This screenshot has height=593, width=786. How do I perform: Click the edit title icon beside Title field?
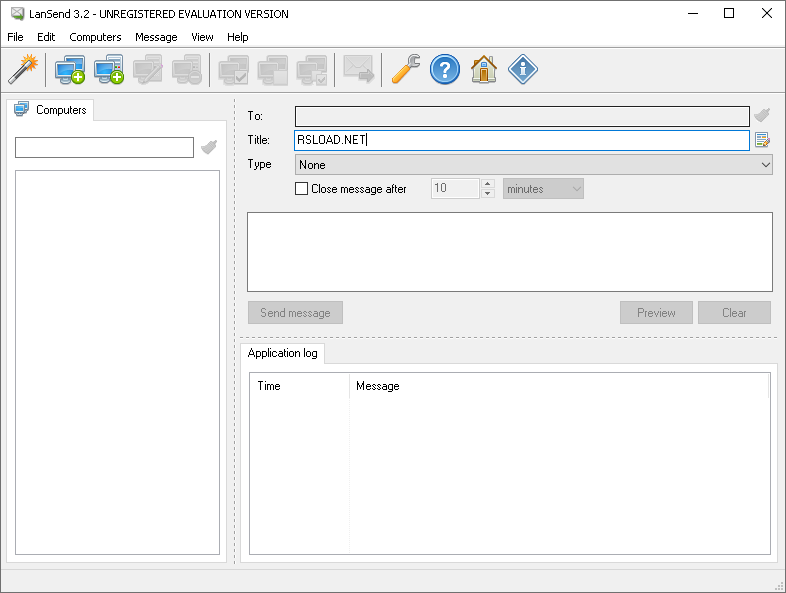tap(762, 140)
